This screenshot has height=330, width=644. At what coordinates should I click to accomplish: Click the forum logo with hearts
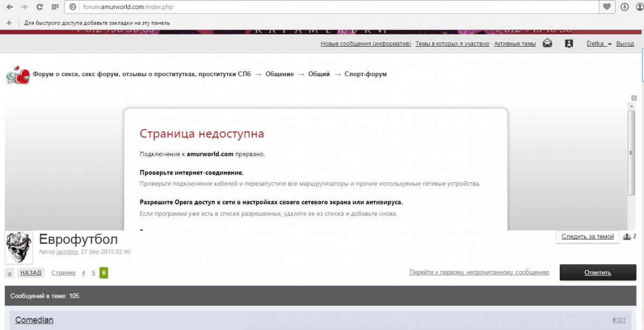[x=17, y=75]
